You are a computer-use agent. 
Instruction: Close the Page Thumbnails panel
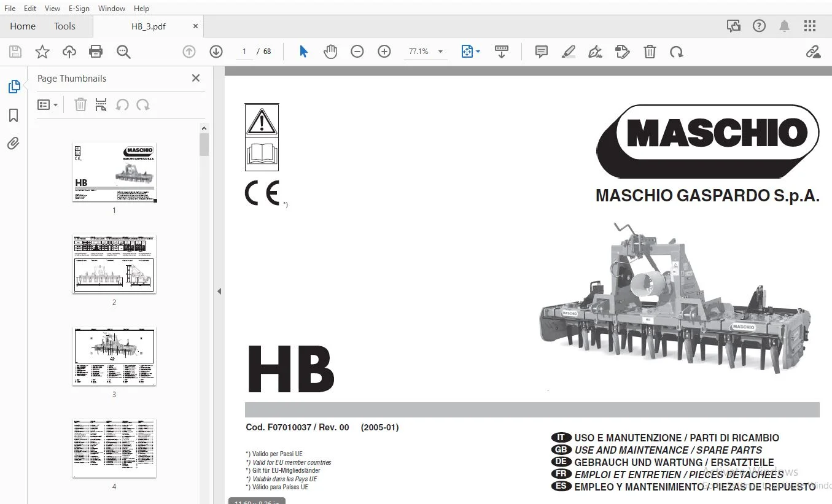pyautogui.click(x=196, y=78)
